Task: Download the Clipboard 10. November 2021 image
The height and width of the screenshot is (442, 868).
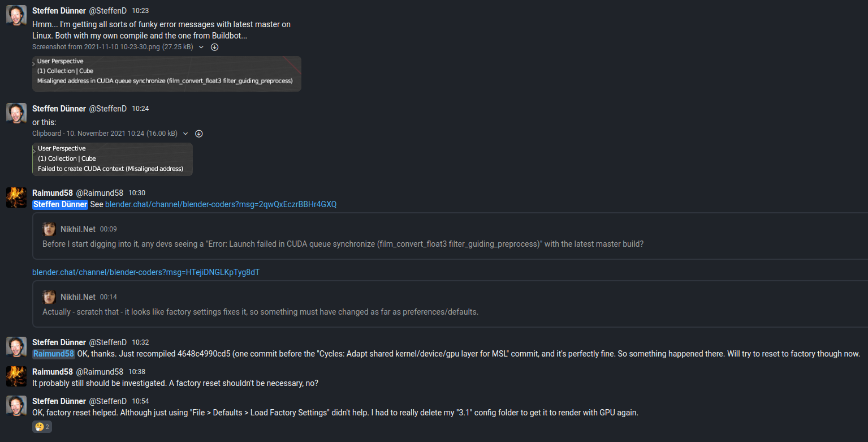Action: pos(199,134)
